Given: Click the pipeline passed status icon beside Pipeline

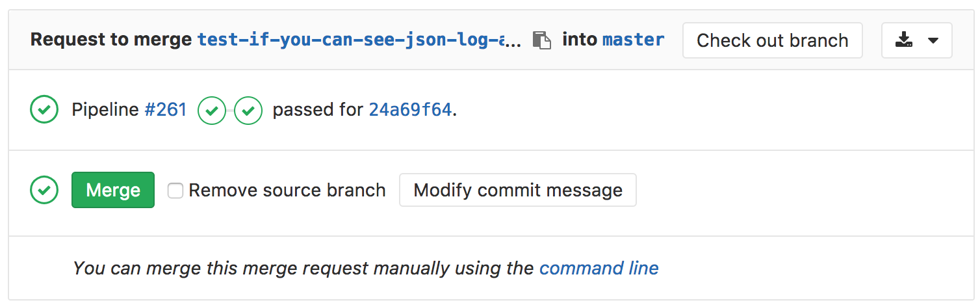Looking at the screenshot, I should (44, 110).
